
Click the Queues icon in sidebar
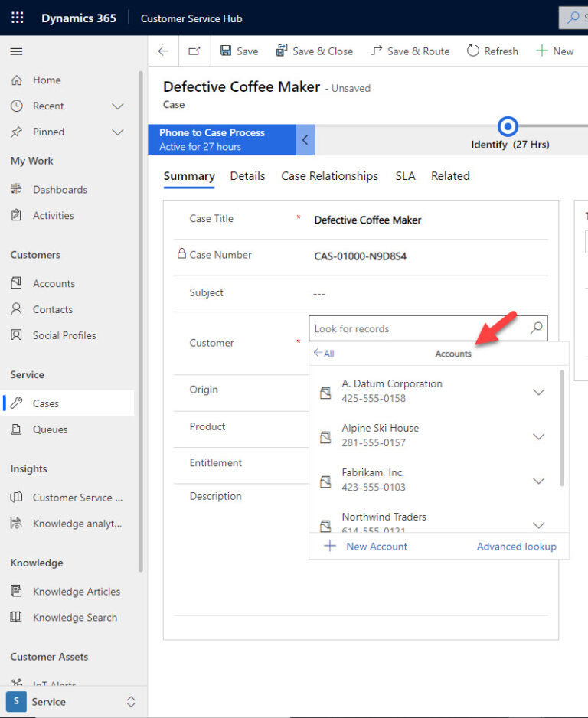(17, 429)
